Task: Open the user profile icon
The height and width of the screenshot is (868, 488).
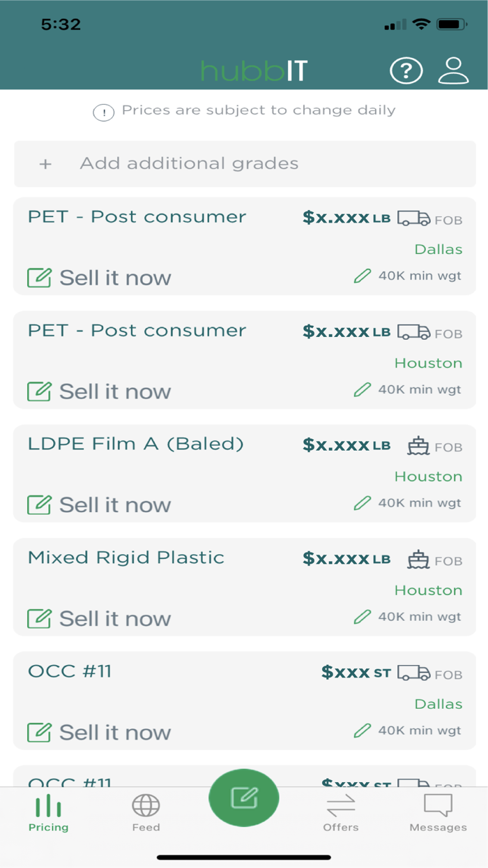Action: tap(453, 70)
